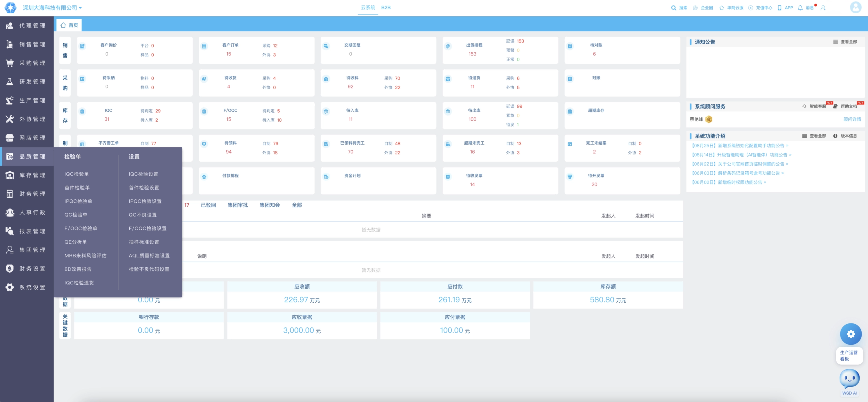
Task: Click the blue gear floating settings button
Action: click(x=850, y=334)
